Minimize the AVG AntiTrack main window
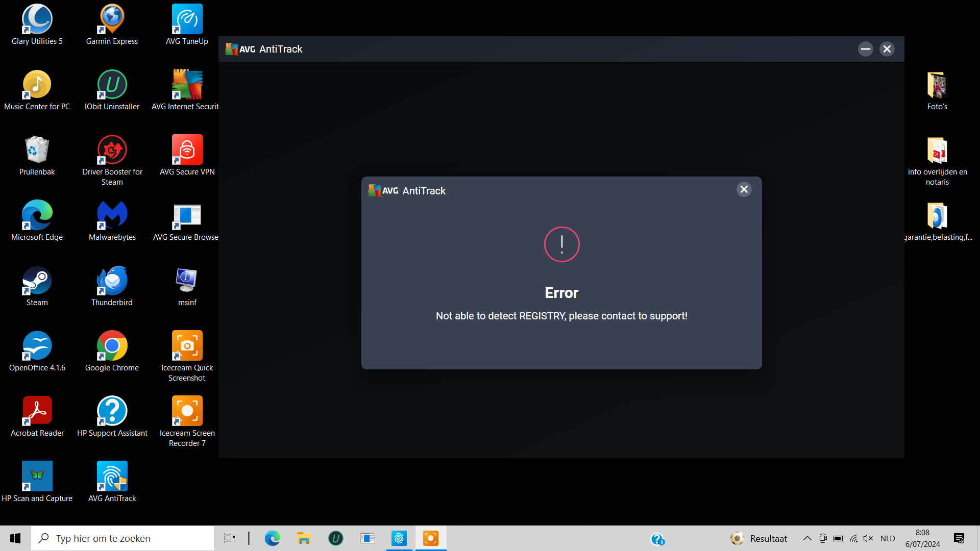This screenshot has width=980, height=551. 866,49
